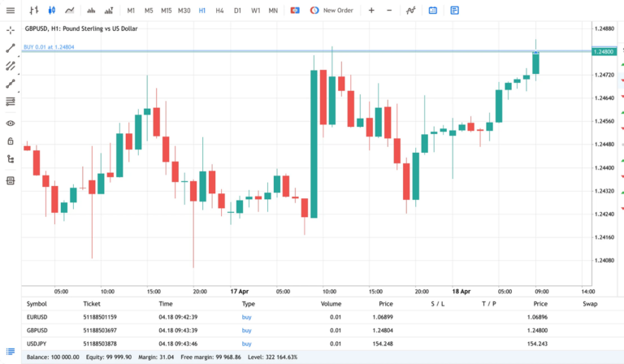Toggle object visibility eye icon

coord(11,123)
